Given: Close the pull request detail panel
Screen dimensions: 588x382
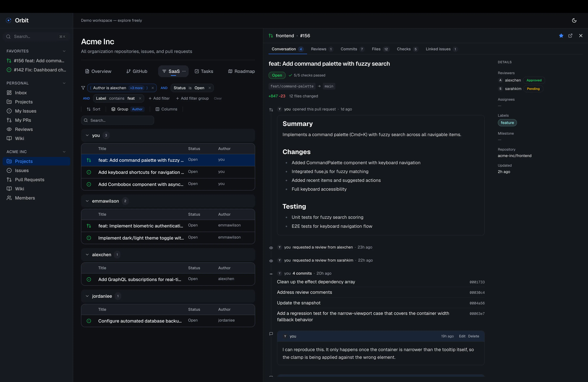Looking at the screenshot, I should pos(581,36).
